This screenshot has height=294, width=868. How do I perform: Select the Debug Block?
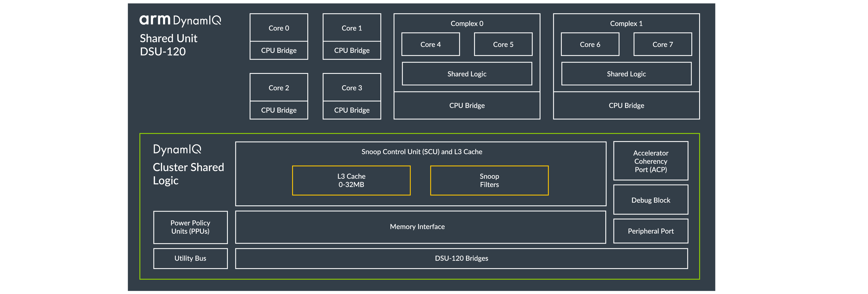coord(651,200)
